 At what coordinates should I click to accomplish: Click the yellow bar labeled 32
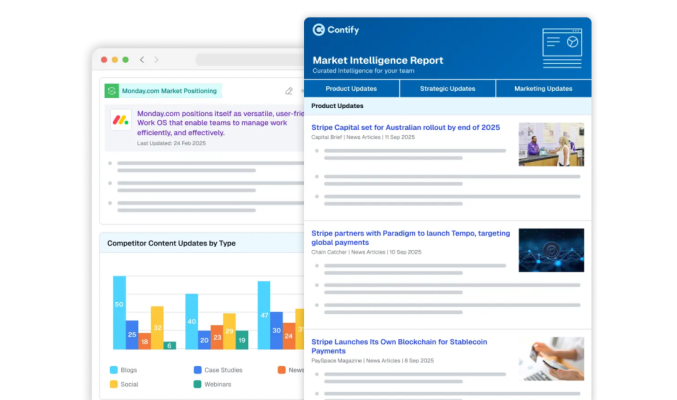157,327
